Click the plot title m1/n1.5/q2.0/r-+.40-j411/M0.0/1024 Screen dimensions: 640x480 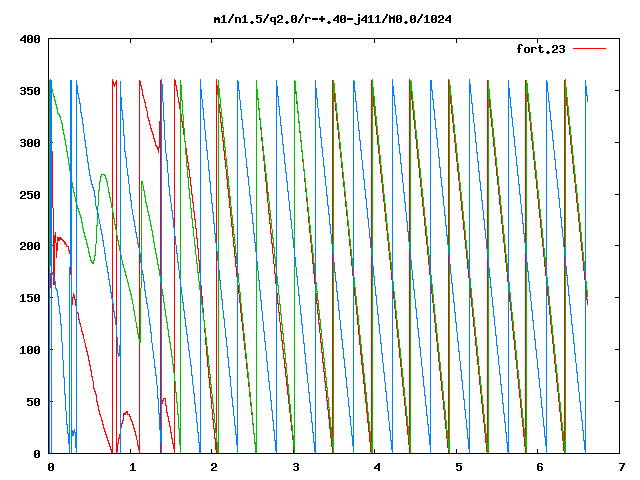[x=333, y=19]
